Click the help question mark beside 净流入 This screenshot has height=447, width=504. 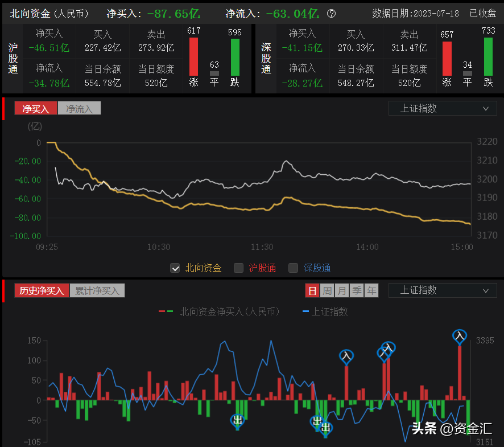pyautogui.click(x=332, y=14)
